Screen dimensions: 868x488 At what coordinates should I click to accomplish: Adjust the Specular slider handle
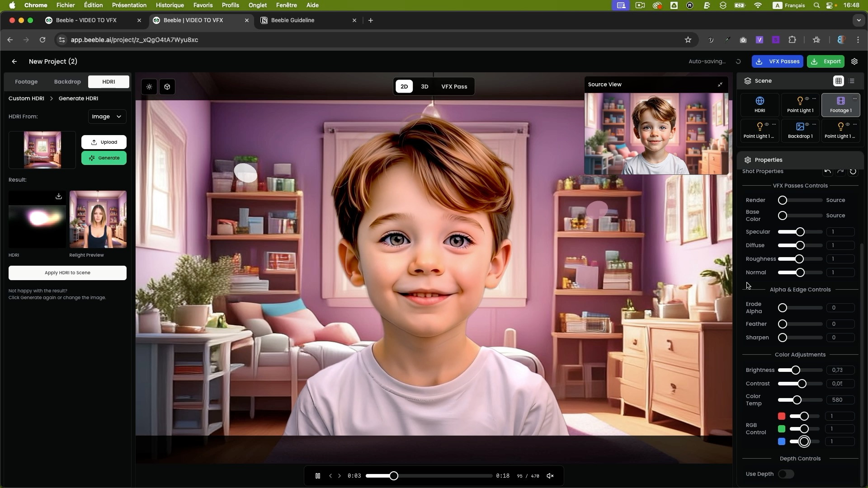coord(800,232)
